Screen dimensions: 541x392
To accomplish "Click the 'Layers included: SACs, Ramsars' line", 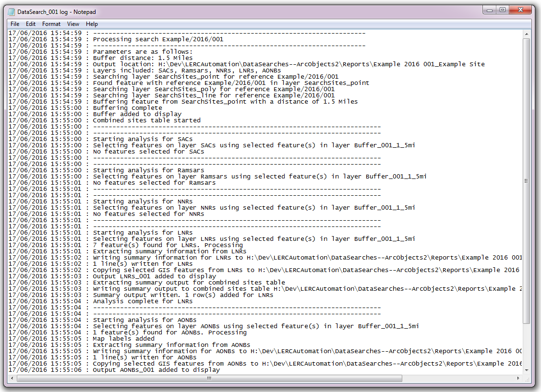I will click(144, 71).
